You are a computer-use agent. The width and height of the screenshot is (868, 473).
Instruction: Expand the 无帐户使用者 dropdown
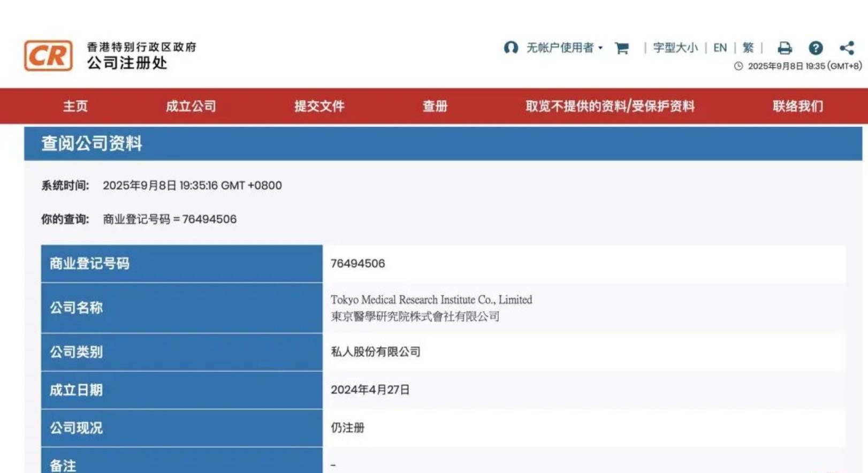coord(565,48)
